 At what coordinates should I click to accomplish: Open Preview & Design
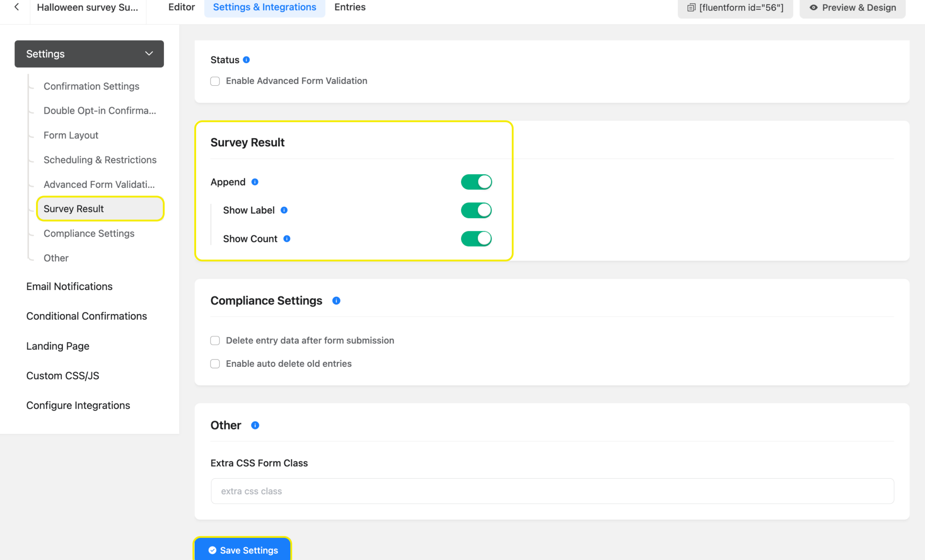[852, 7]
